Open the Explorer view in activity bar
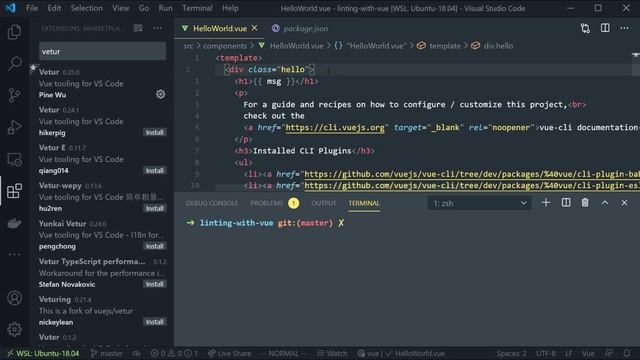Image resolution: width=640 pixels, height=360 pixels. click(x=14, y=32)
